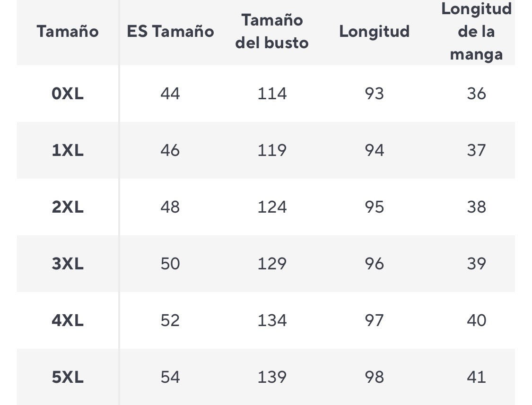
Task: Select the 5XL size row label
Action: (68, 377)
